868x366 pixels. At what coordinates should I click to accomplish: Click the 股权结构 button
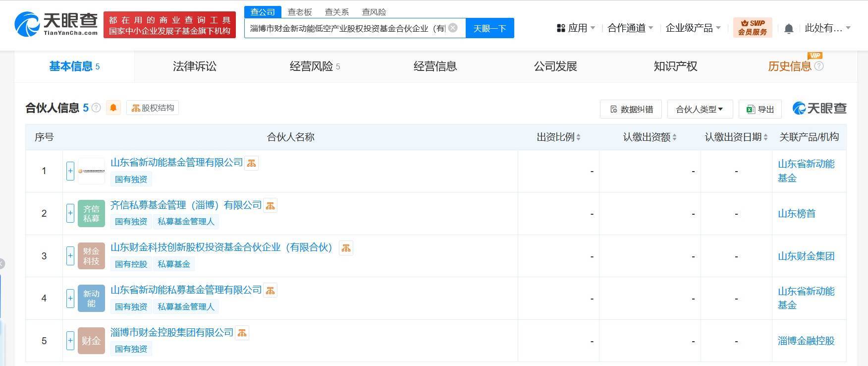[153, 108]
